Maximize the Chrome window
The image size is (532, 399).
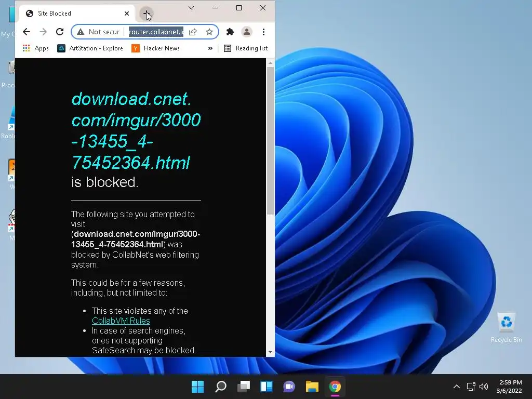pos(239,8)
